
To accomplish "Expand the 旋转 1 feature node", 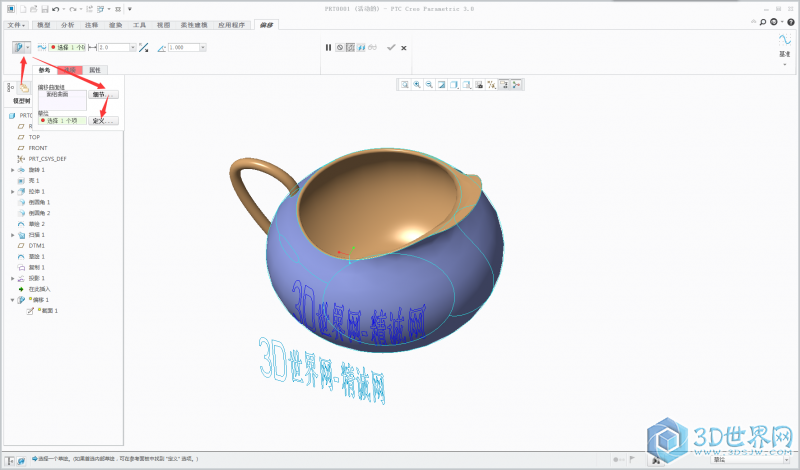I will pyautogui.click(x=13, y=170).
